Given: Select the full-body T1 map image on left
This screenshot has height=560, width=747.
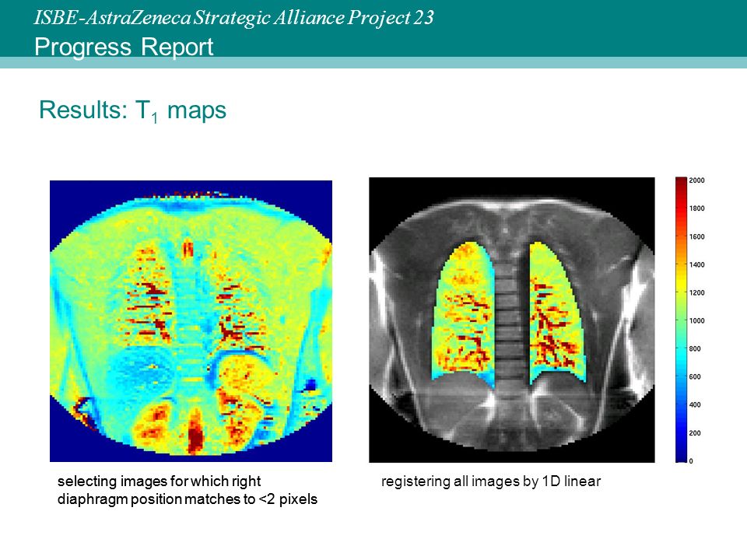Looking at the screenshot, I should point(191,321).
